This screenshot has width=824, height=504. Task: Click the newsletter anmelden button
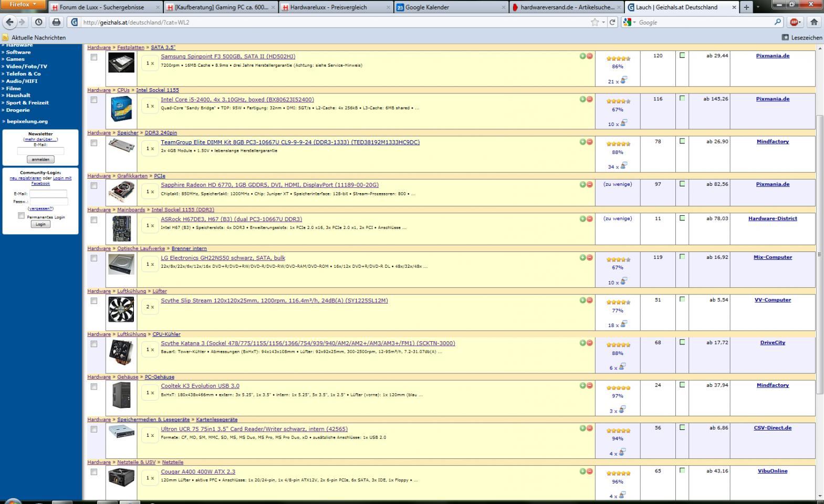(40, 160)
